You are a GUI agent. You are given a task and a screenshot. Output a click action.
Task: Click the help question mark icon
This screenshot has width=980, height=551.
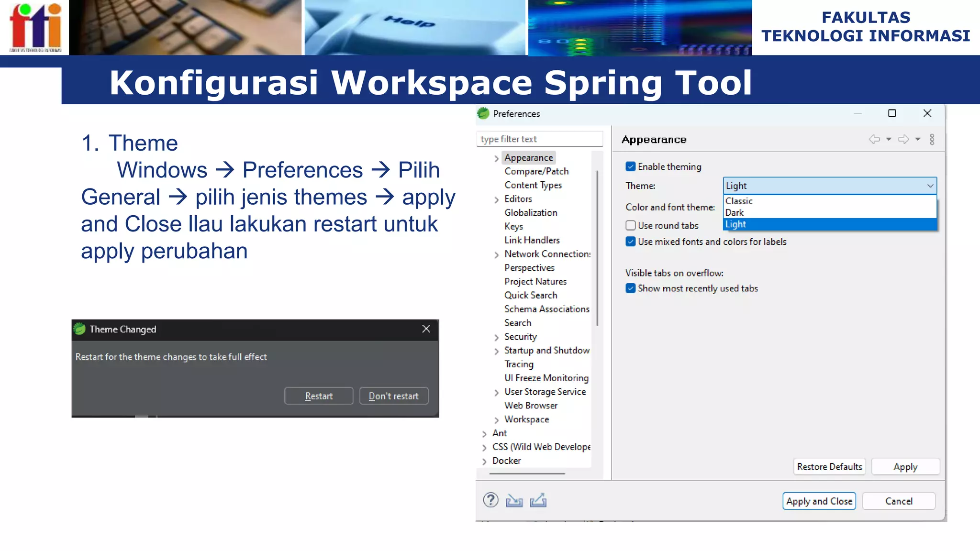tap(490, 500)
